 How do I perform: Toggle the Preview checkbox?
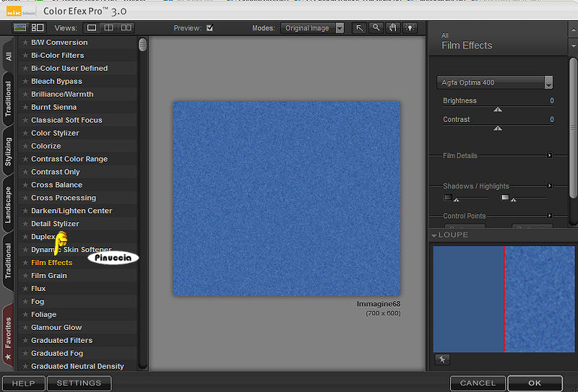click(x=210, y=27)
